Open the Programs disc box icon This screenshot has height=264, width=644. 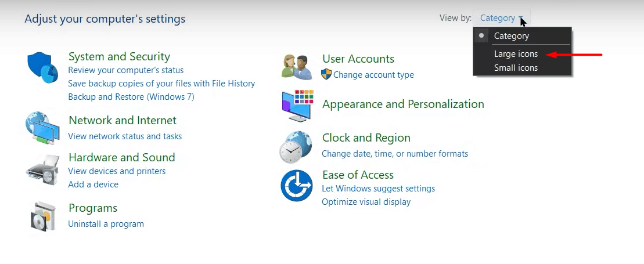click(x=42, y=216)
